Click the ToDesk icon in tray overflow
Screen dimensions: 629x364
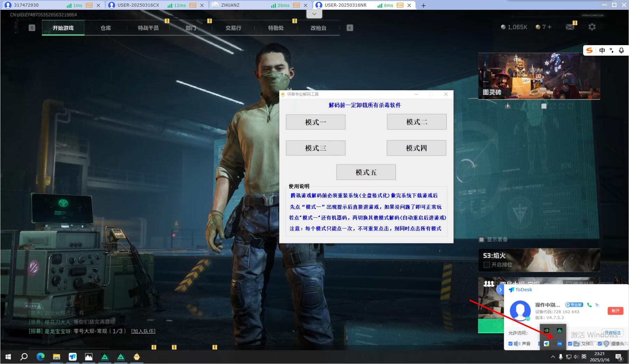pyautogui.click(x=546, y=344)
